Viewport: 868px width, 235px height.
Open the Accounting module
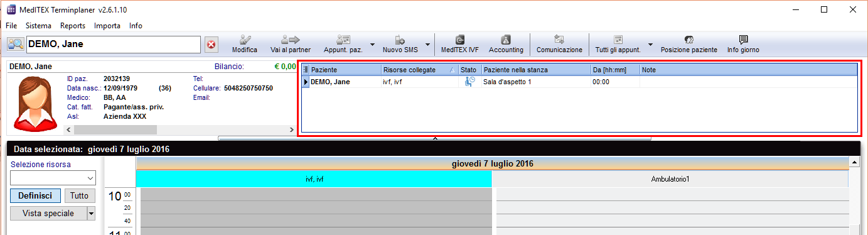506,43
